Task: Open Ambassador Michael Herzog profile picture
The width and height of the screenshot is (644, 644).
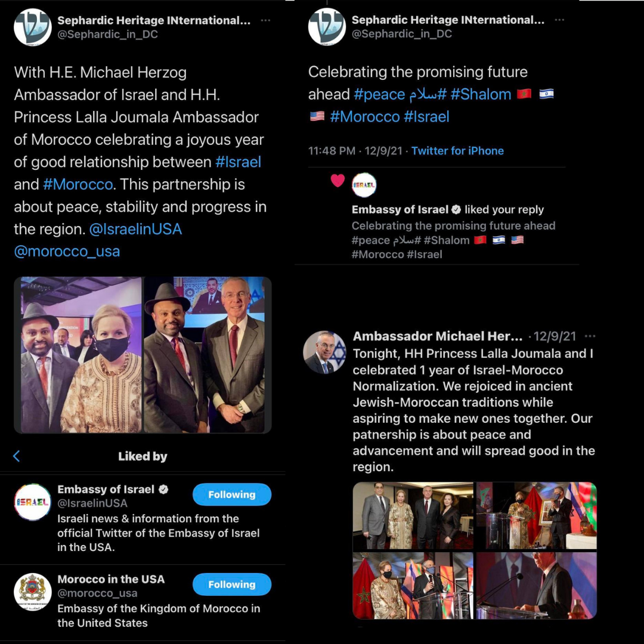Action: click(x=324, y=352)
